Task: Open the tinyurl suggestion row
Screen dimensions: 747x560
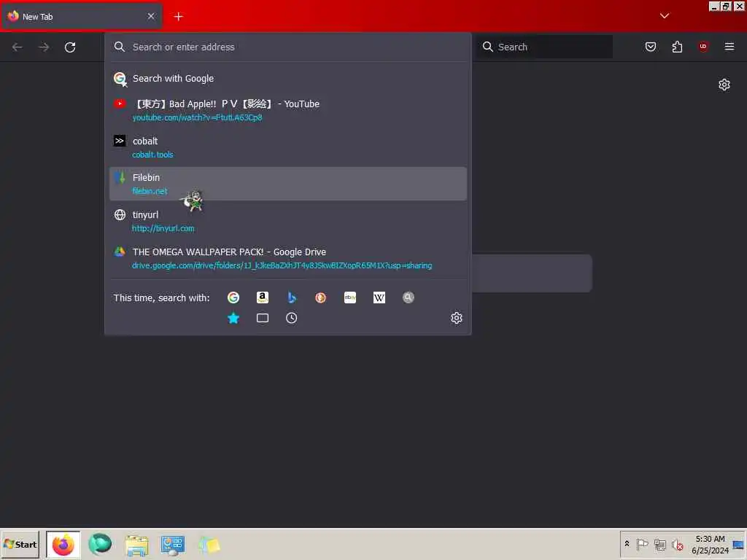Action: (287, 221)
